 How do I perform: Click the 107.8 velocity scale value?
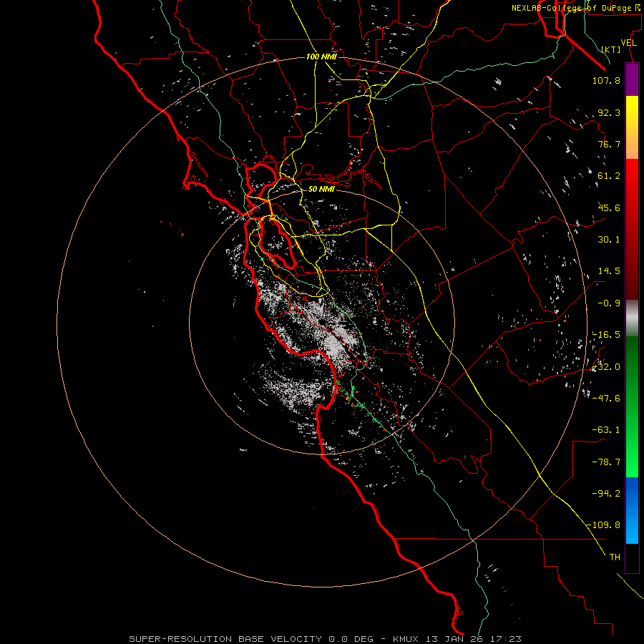point(606,80)
